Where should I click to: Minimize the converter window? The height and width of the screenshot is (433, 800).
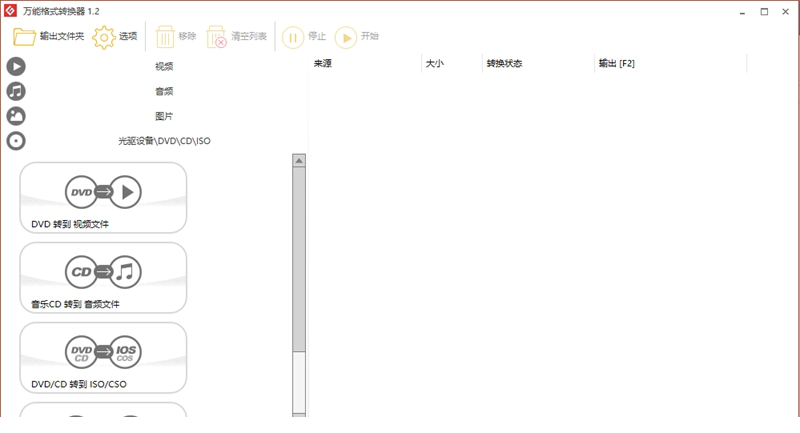742,12
